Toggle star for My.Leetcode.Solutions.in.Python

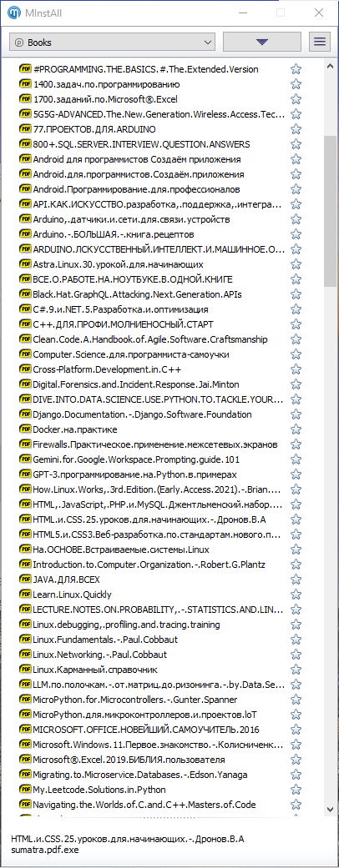296,789
